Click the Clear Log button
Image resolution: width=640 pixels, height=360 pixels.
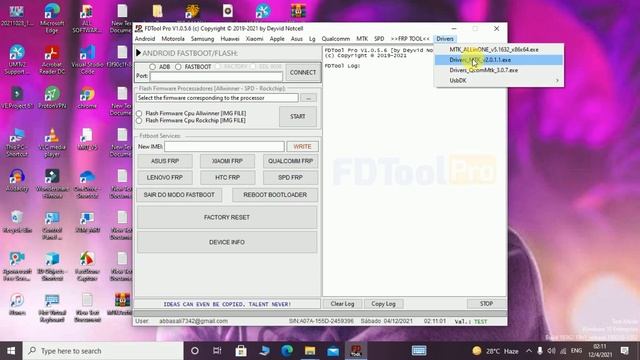click(342, 304)
